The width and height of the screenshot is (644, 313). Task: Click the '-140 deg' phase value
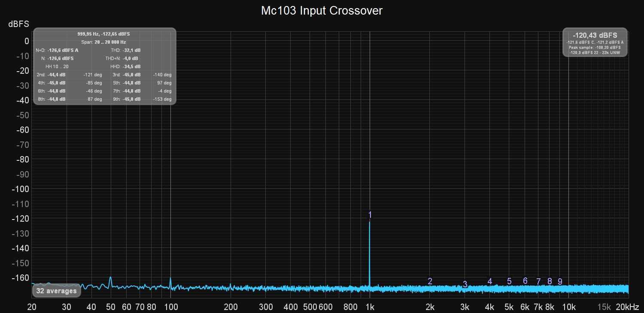tap(162, 75)
